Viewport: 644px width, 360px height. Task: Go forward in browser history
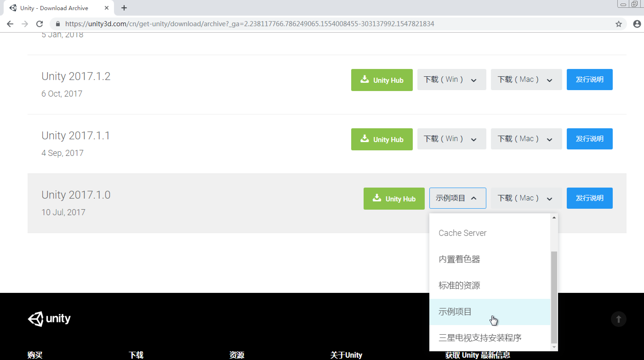25,24
